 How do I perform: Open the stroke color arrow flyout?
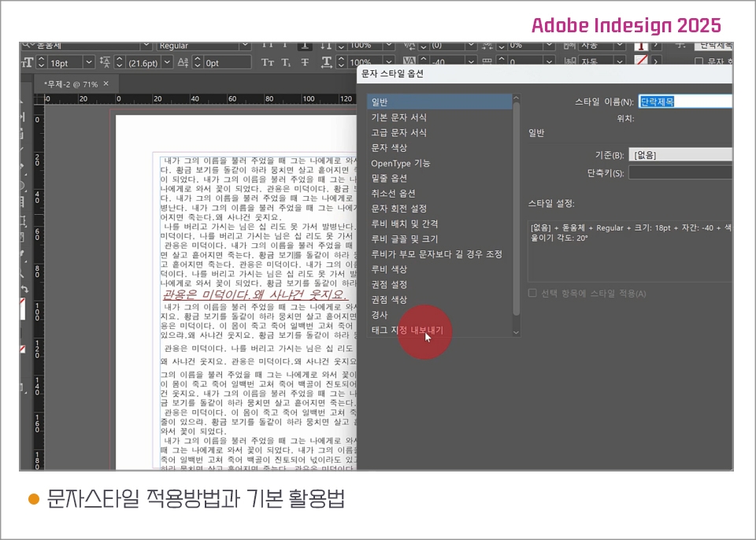tap(656, 61)
